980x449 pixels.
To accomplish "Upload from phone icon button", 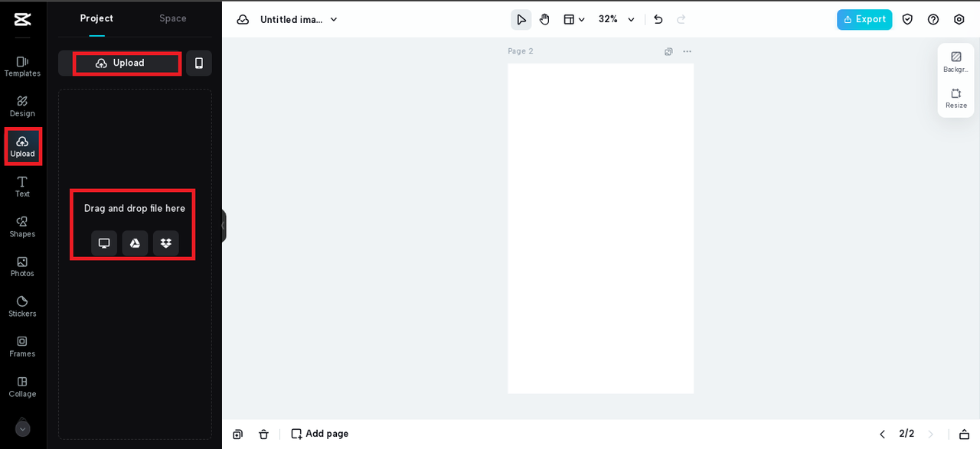I will tap(199, 63).
